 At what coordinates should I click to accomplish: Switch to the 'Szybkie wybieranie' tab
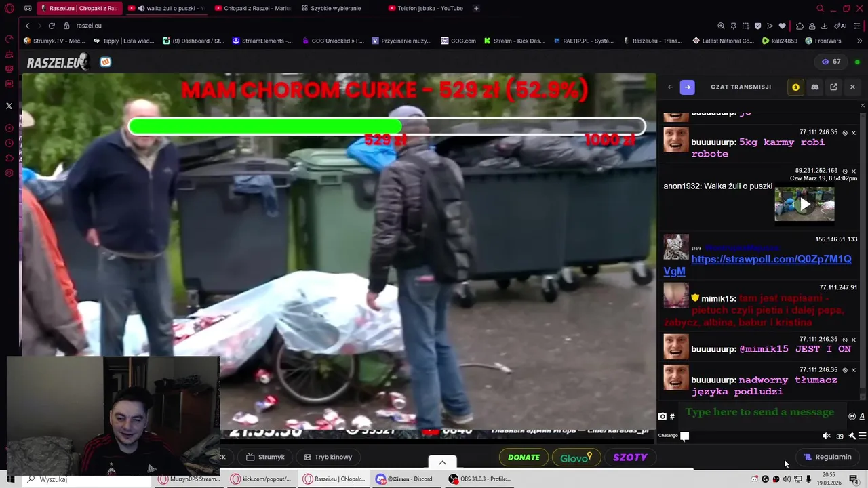tap(336, 8)
